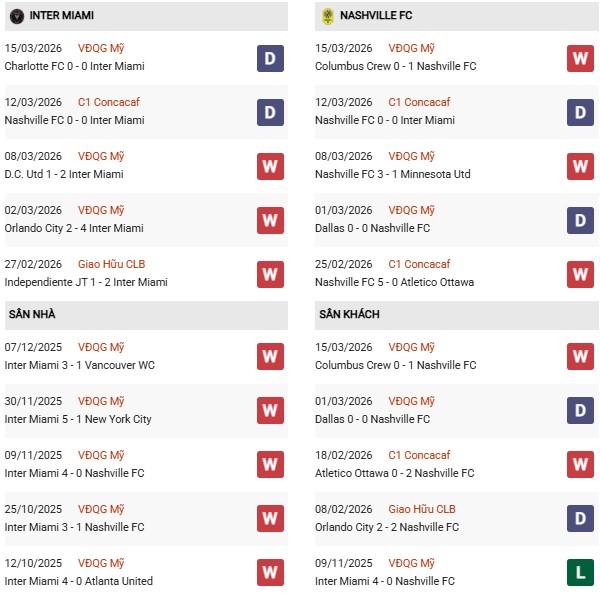Click the D badge beside Charlotte FC match
This screenshot has height=595, width=600.
pyautogui.click(x=270, y=58)
